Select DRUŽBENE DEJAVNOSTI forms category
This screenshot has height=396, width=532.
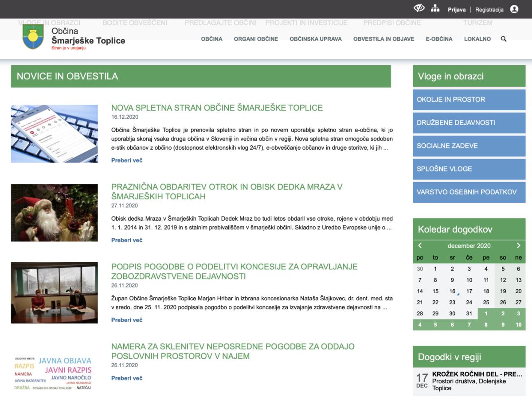tap(469, 123)
